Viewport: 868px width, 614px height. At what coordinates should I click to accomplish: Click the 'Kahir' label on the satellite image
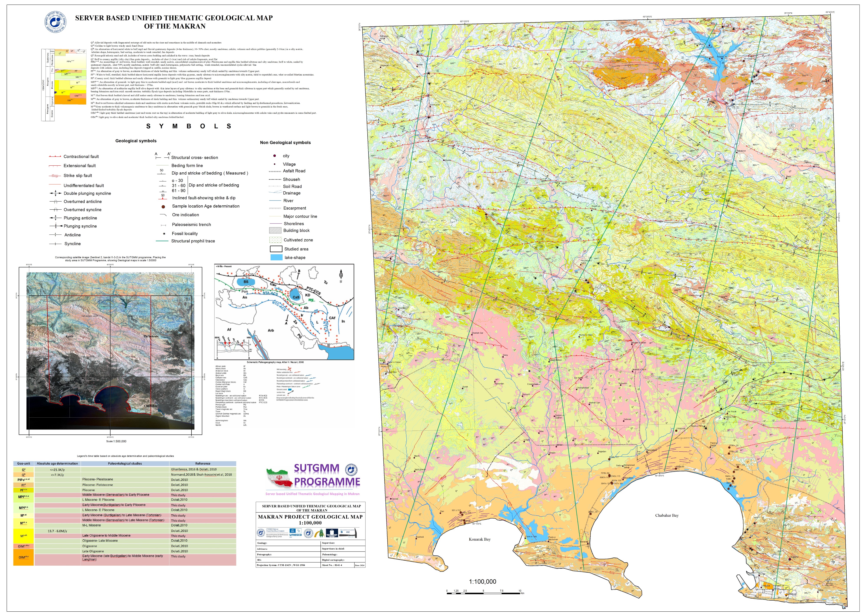[69, 336]
